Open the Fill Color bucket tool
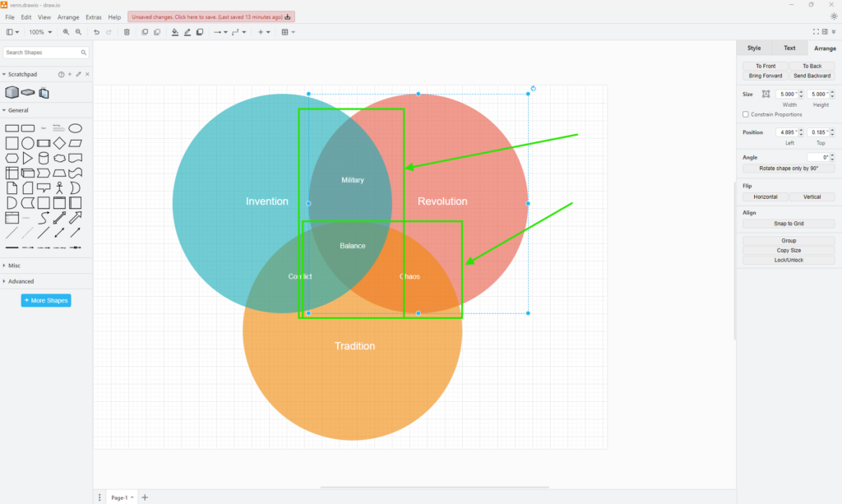The image size is (842, 504). pyautogui.click(x=175, y=32)
